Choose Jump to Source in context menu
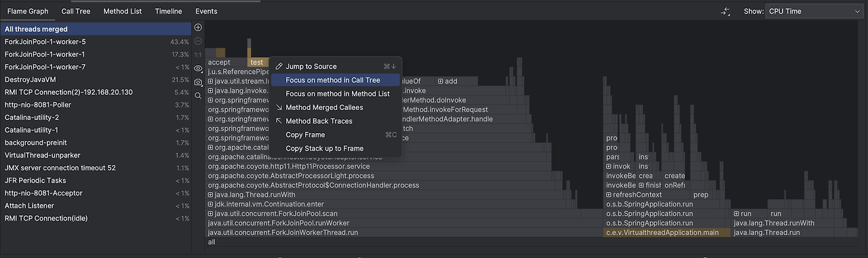This screenshot has height=258, width=868. pos(336,67)
